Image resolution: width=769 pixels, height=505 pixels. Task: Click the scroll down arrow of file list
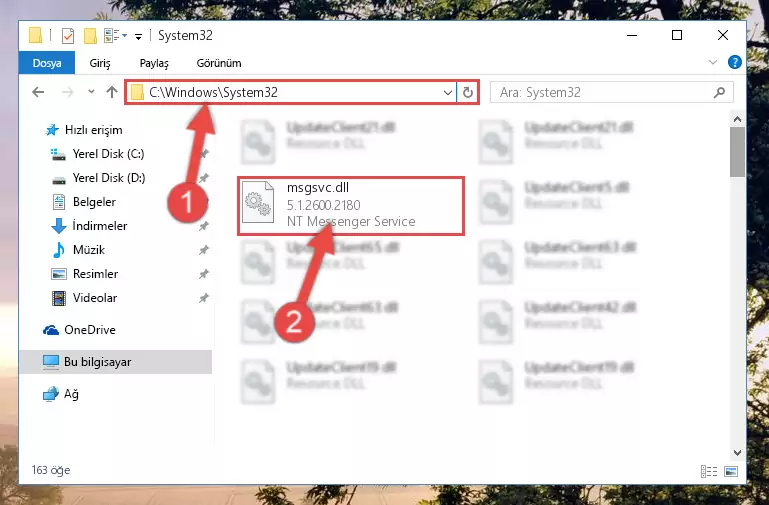[x=737, y=453]
